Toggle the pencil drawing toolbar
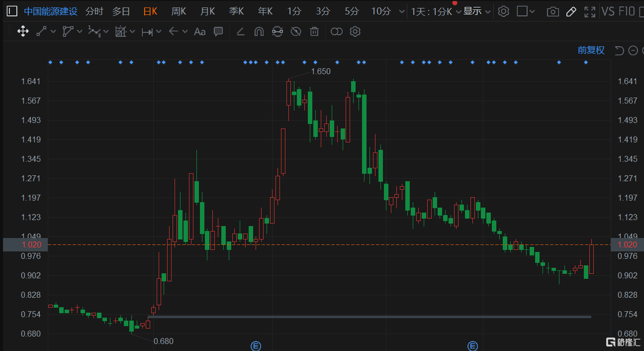 (x=571, y=11)
